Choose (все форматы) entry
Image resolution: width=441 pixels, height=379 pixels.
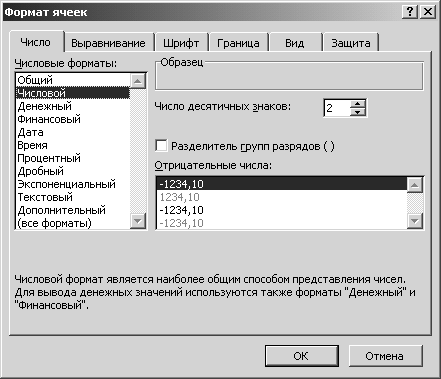[73, 223]
